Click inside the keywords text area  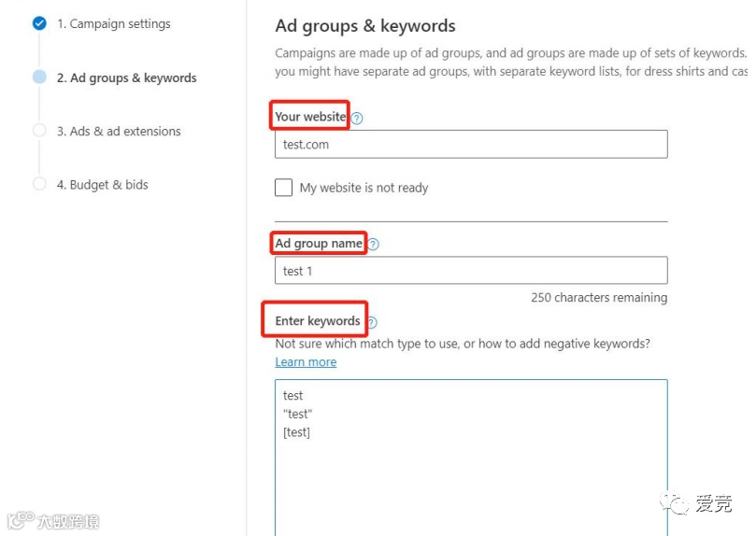click(471, 467)
